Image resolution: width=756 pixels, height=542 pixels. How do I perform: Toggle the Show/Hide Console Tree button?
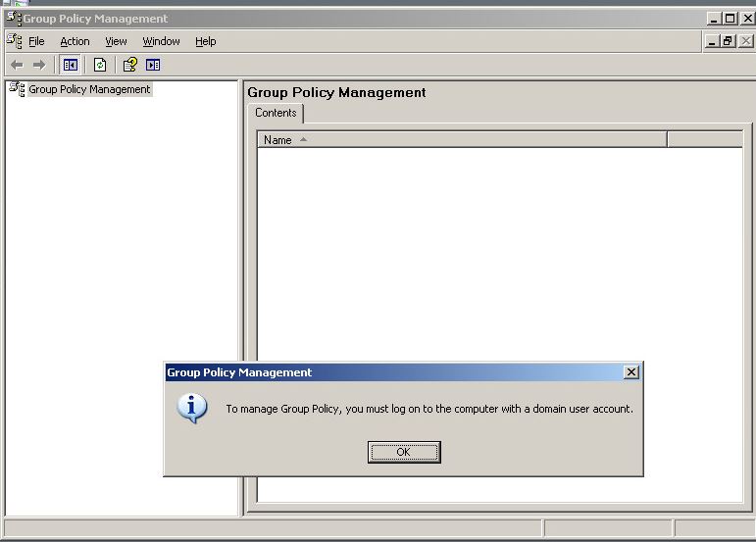coord(70,65)
